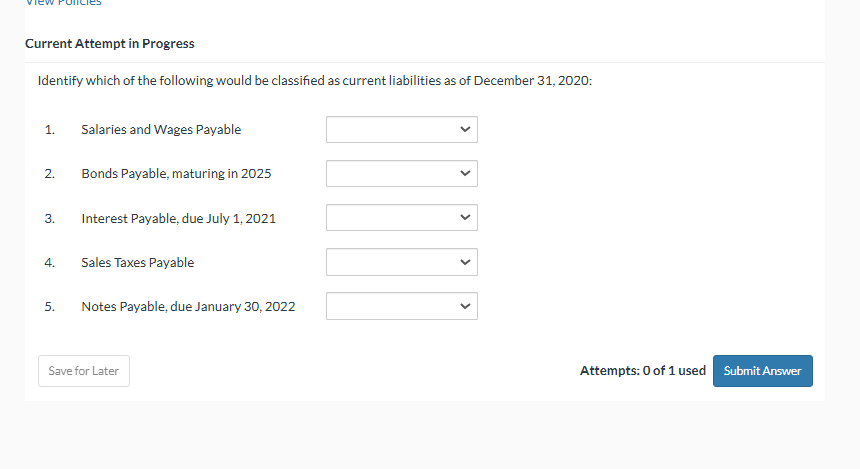The width and height of the screenshot is (860, 469).
Task: Open the Notes Payable classification dropdown
Action: [401, 306]
